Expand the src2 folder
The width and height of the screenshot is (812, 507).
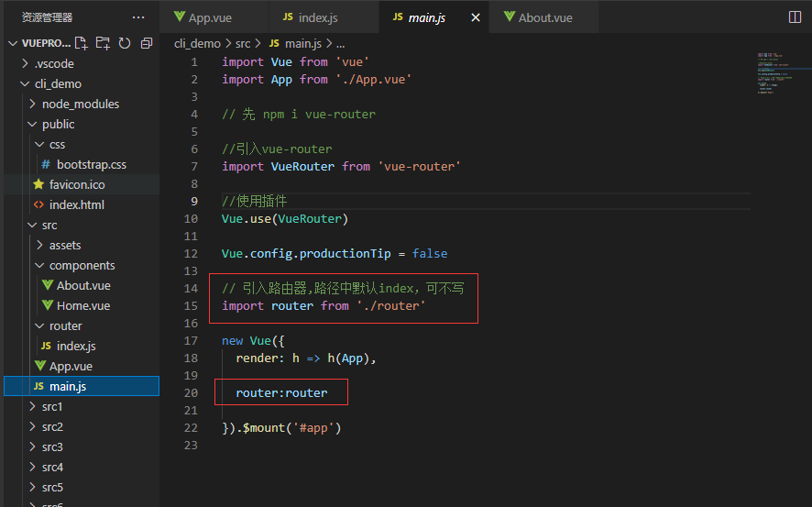pyautogui.click(x=33, y=426)
